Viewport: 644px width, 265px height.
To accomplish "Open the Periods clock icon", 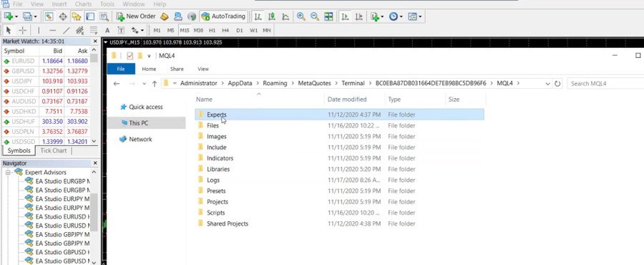I will coord(393,16).
